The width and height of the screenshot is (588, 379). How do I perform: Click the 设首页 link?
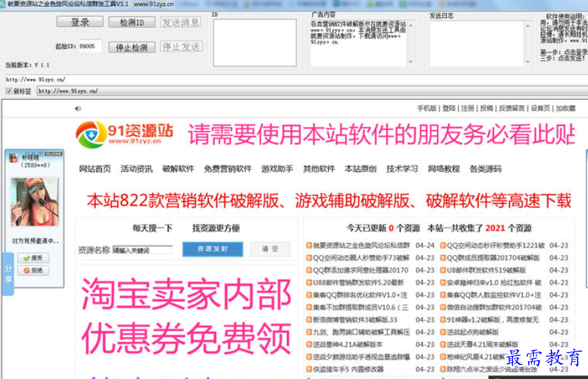[x=540, y=108]
